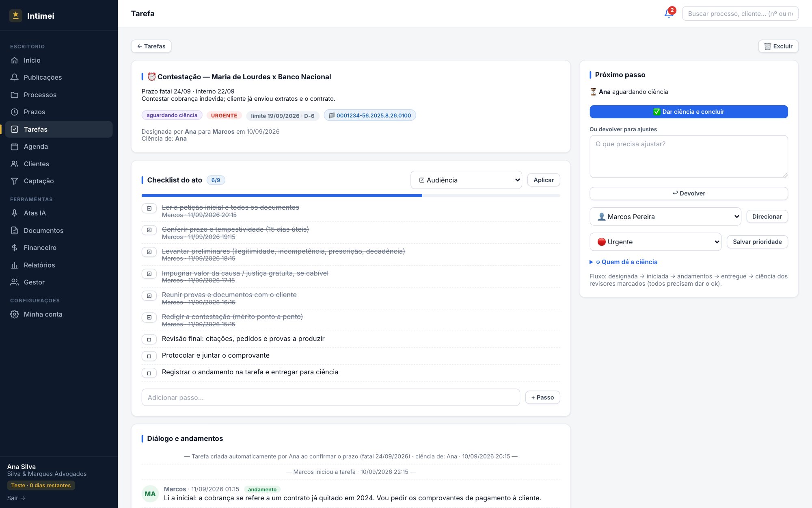Click the Prazos clock icon in sidebar
Viewport: 812px width, 508px height.
(x=15, y=112)
